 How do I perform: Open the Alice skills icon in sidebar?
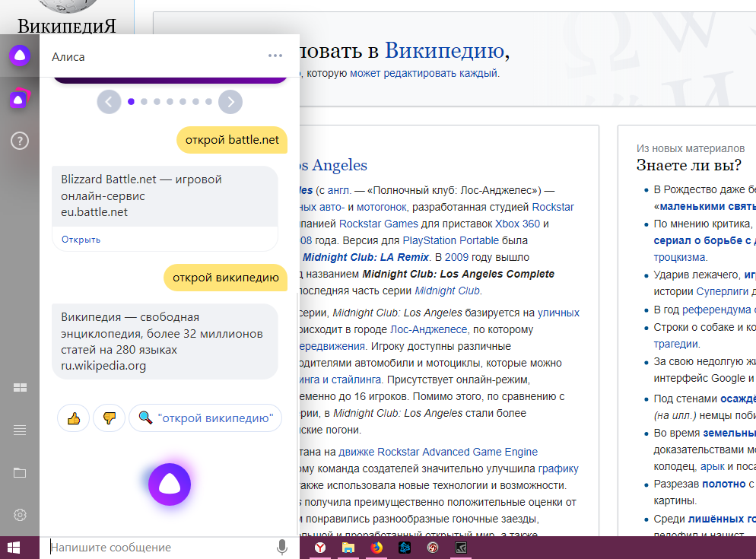click(x=20, y=99)
